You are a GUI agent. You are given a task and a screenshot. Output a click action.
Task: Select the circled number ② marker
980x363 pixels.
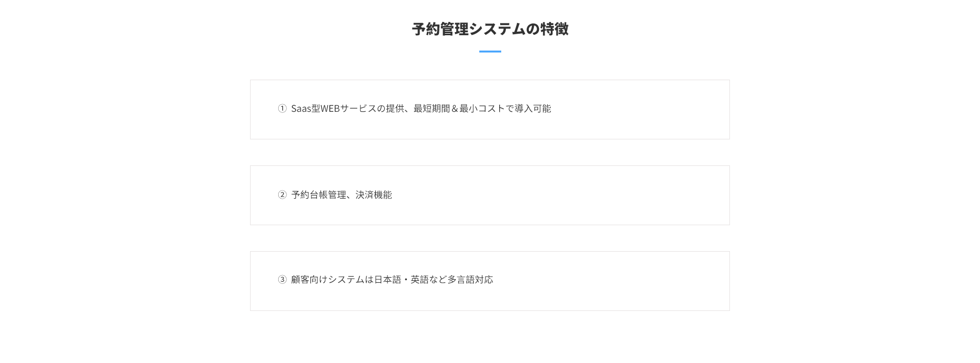pyautogui.click(x=282, y=195)
